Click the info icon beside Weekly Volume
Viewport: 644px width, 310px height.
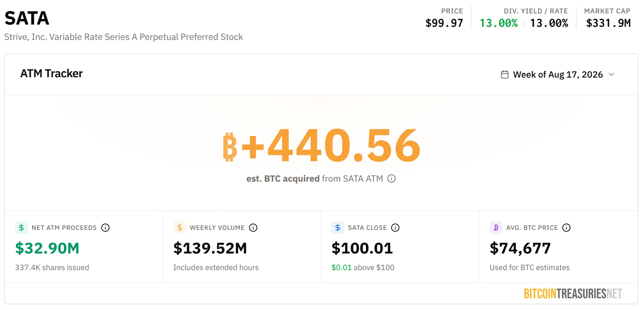coord(253,228)
